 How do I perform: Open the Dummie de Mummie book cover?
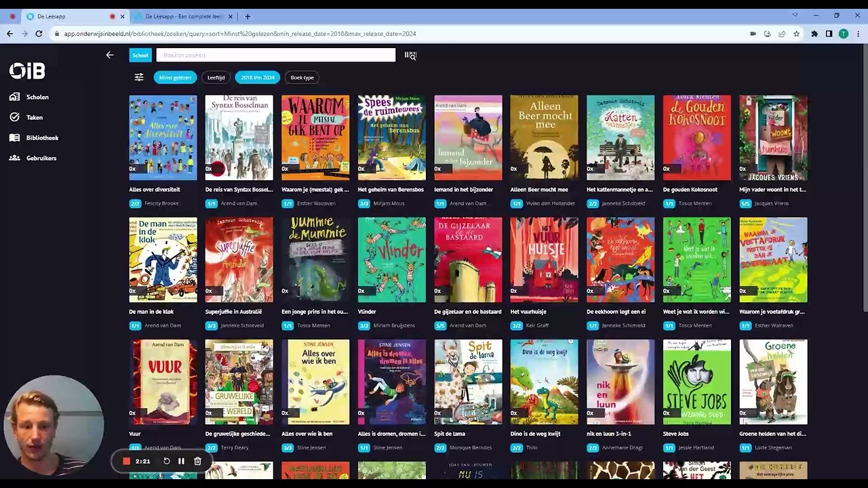point(315,260)
